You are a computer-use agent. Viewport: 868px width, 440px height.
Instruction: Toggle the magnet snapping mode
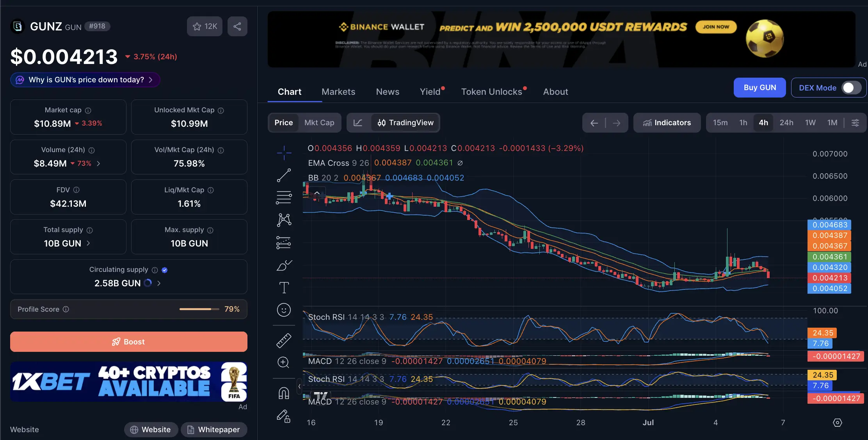284,393
